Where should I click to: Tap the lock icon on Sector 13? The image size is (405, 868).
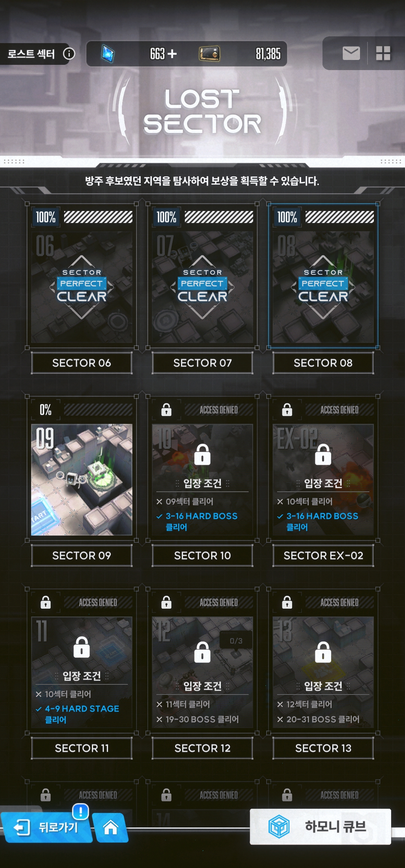pos(323,652)
